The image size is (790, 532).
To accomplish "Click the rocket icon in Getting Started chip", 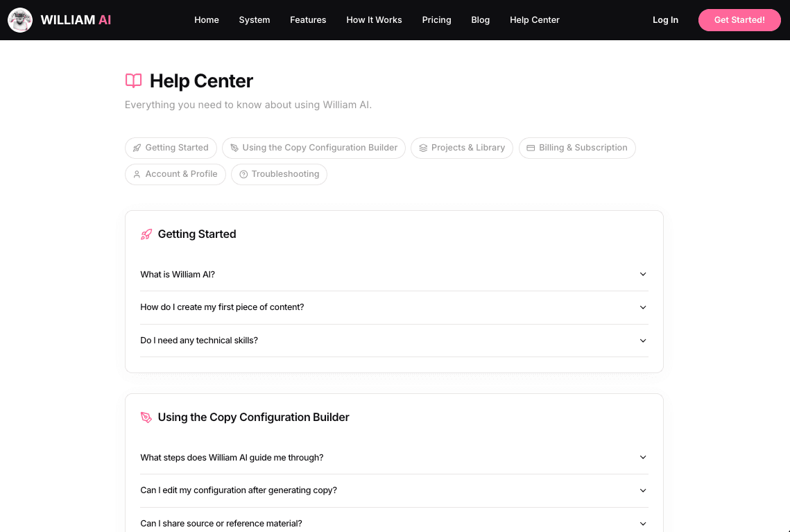I will click(137, 148).
